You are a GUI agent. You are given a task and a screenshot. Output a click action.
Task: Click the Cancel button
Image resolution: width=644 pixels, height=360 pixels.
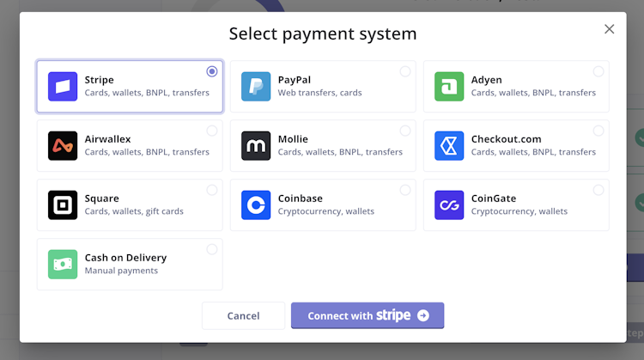tap(244, 315)
